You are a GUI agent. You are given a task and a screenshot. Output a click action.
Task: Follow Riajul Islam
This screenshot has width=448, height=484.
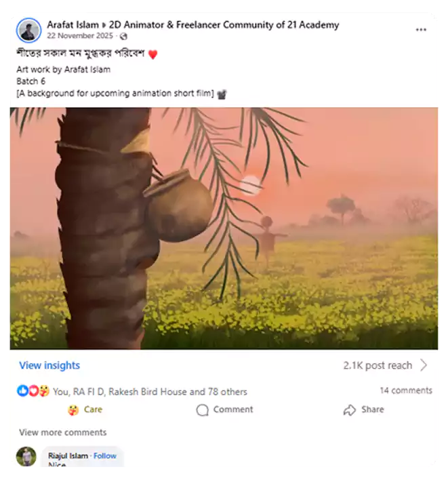click(x=105, y=456)
